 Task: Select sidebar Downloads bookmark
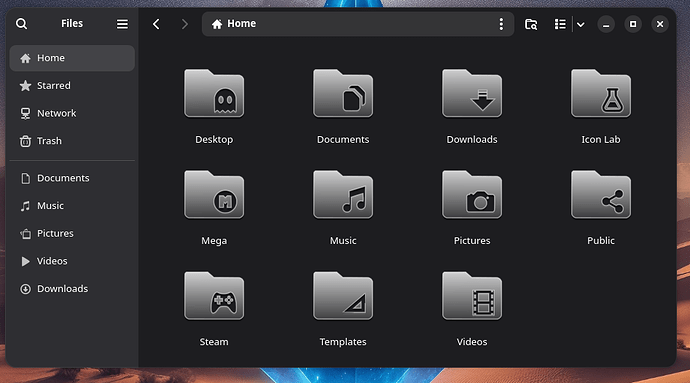pyautogui.click(x=72, y=289)
